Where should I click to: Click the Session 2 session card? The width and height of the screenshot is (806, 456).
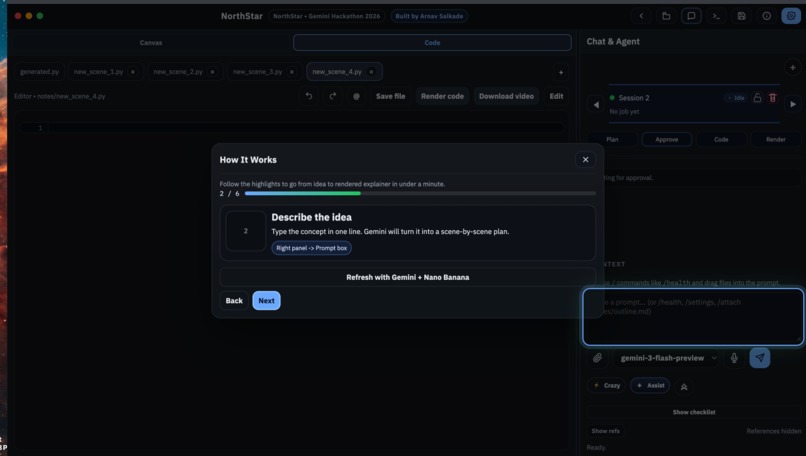[694, 104]
